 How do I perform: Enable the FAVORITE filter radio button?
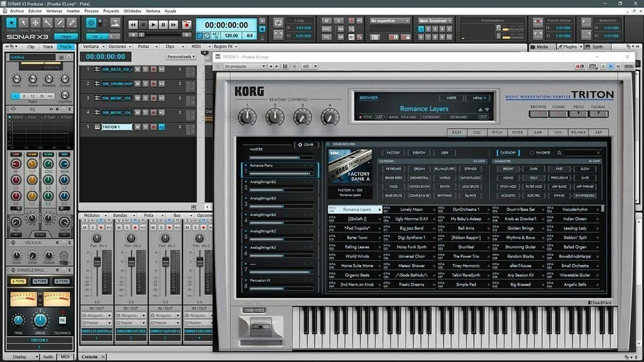tap(532, 153)
